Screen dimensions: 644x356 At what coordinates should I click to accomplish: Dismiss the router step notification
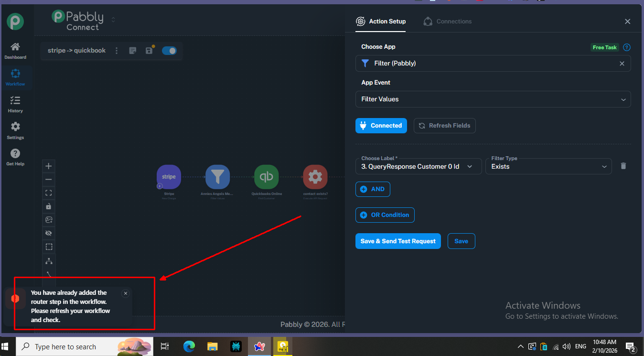[126, 293]
